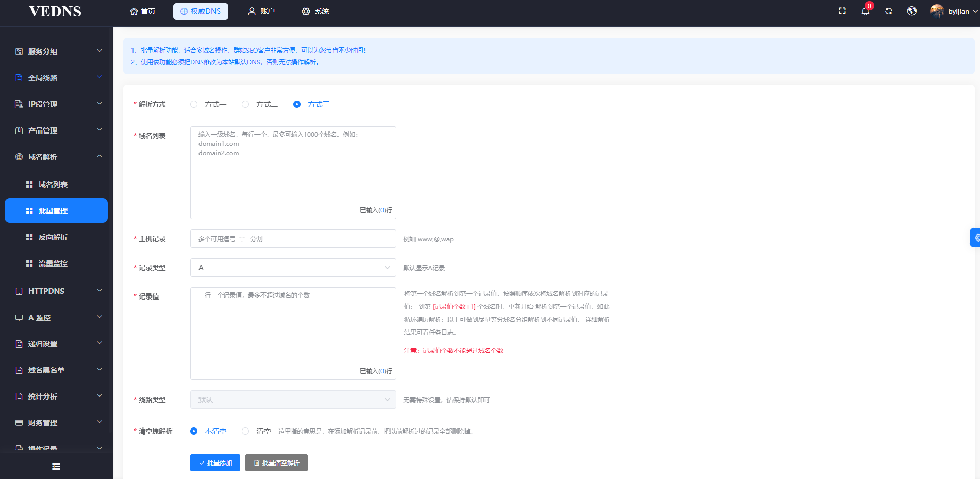This screenshot has height=479, width=980.
Task: Click the 递归设置 sidebar icon
Action: 19,344
